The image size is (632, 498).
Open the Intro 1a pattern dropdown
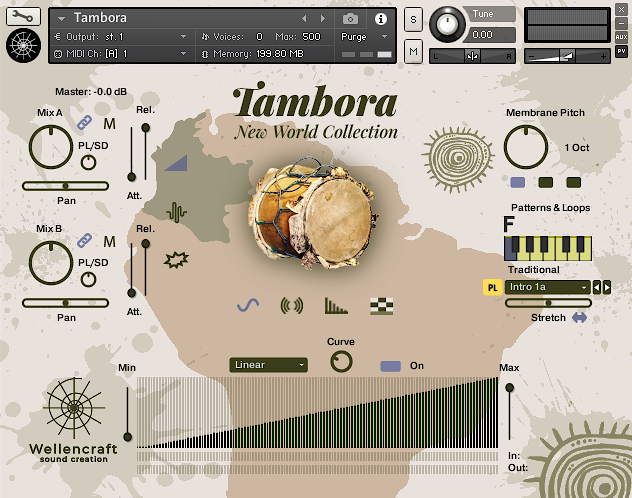pos(547,287)
